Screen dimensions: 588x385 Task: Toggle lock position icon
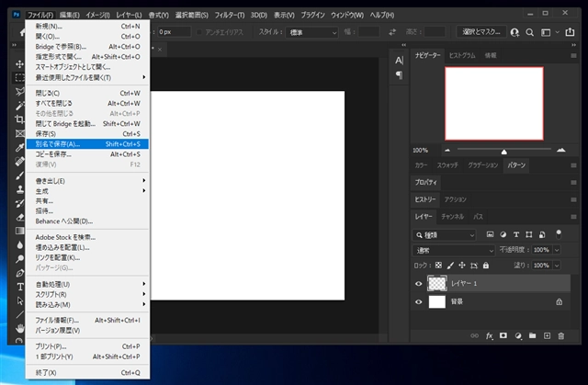[462, 266]
